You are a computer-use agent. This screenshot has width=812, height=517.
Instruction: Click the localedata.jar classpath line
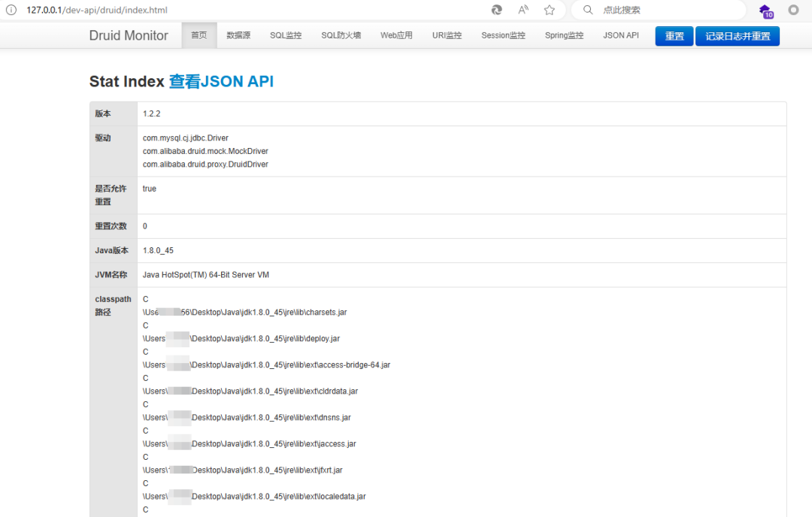point(254,496)
